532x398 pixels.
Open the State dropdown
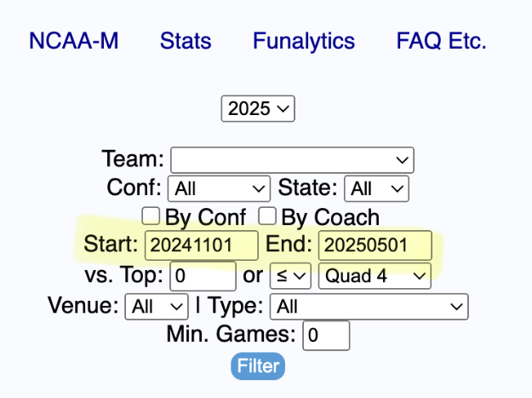(379, 188)
